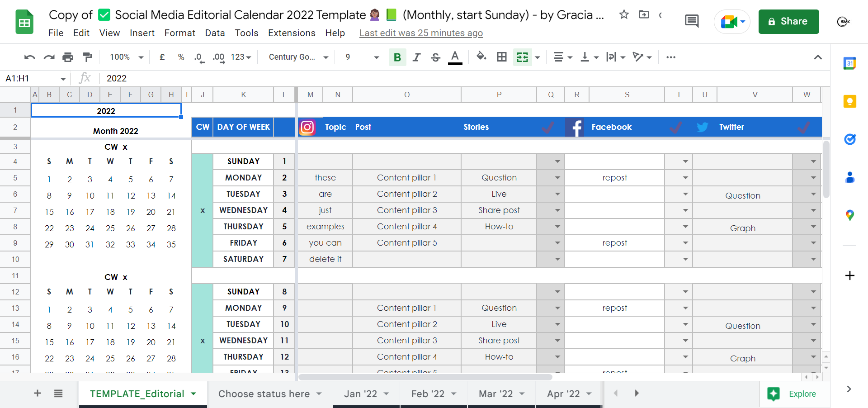
Task: Open the account profile avatar
Action: pos(843,21)
